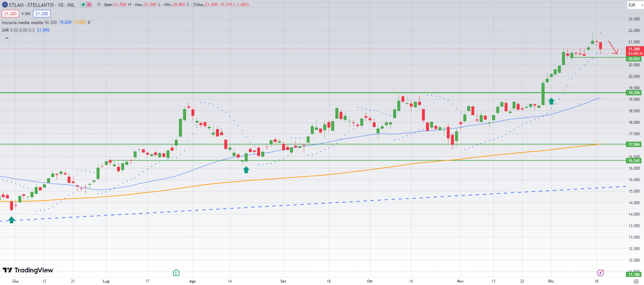The image size is (644, 285).
Task: Click the red sell price 21.200 button
Action: (10, 14)
